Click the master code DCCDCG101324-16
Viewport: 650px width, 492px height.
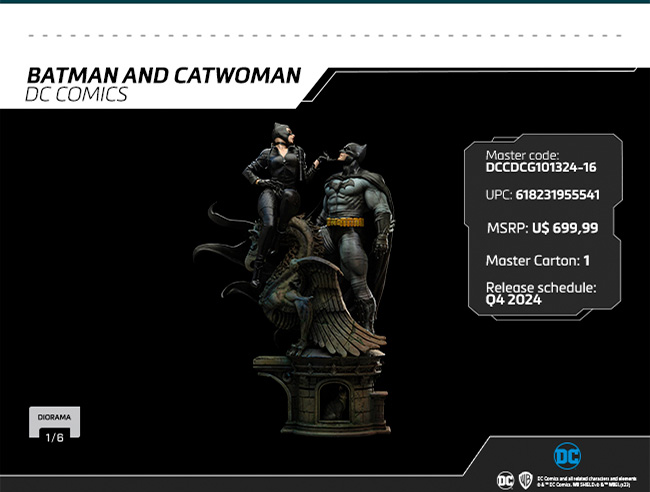click(x=540, y=168)
